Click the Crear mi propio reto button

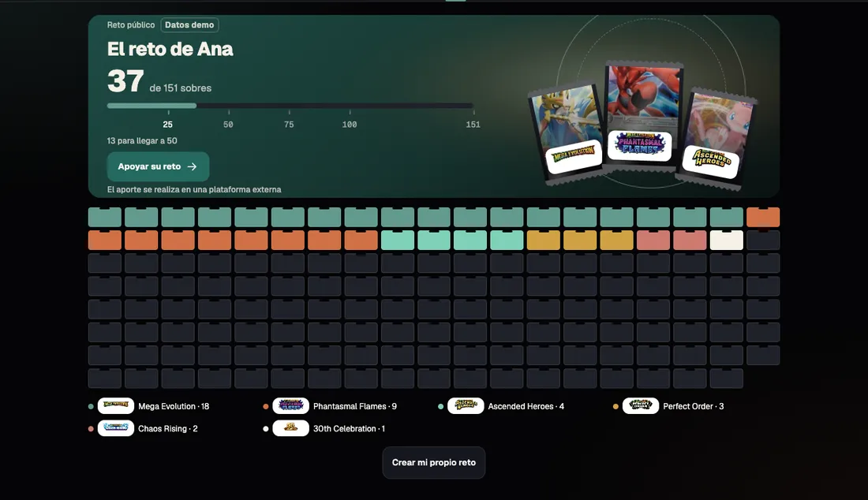434,462
